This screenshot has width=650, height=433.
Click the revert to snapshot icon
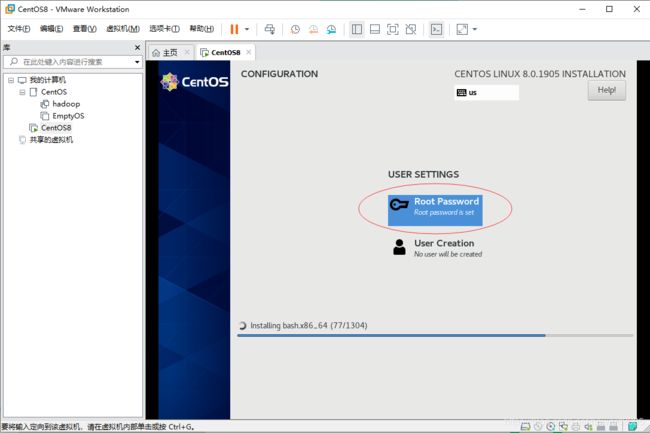click(x=313, y=29)
